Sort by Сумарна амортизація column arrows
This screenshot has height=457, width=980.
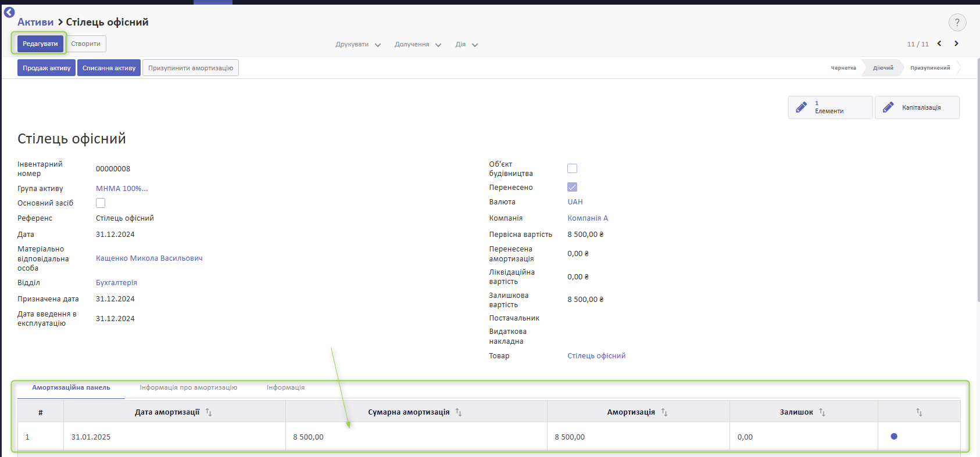459,412
